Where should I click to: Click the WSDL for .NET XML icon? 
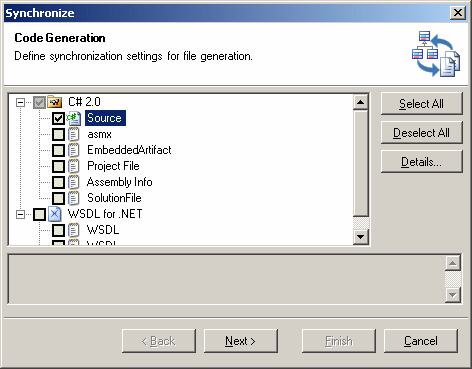tap(54, 214)
